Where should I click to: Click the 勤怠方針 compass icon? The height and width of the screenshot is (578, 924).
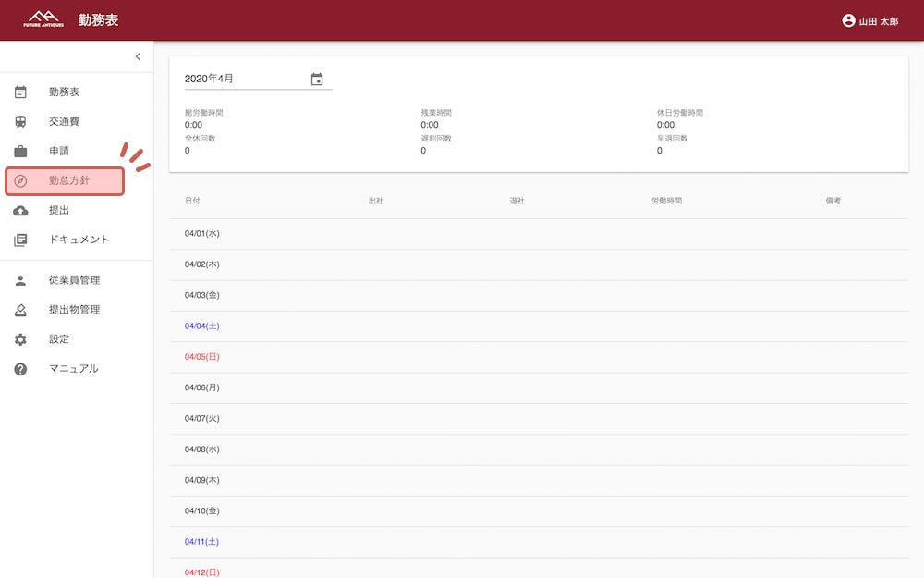[x=20, y=181]
